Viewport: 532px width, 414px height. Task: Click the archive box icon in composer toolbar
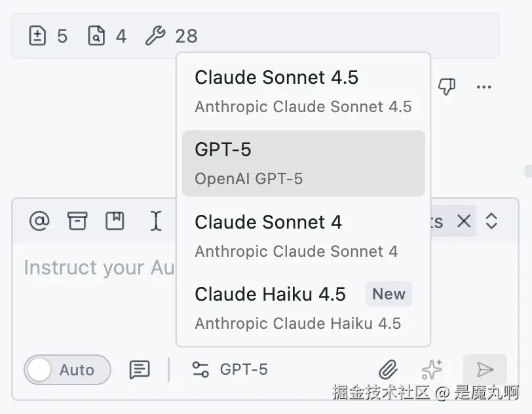[77, 221]
